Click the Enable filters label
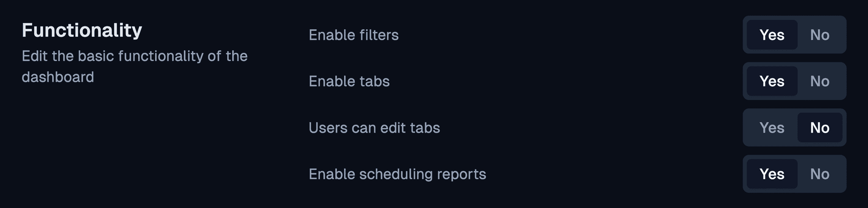The image size is (868, 208). [353, 35]
